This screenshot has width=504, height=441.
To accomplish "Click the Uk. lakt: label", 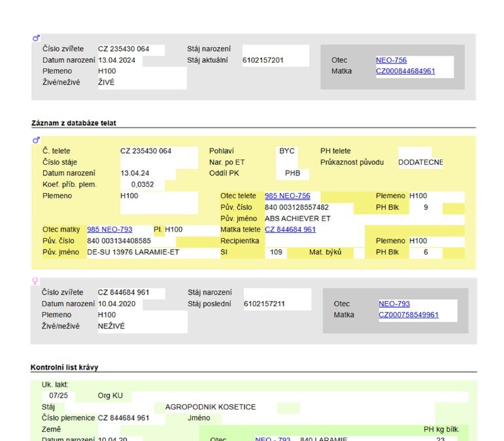I will (x=55, y=384).
